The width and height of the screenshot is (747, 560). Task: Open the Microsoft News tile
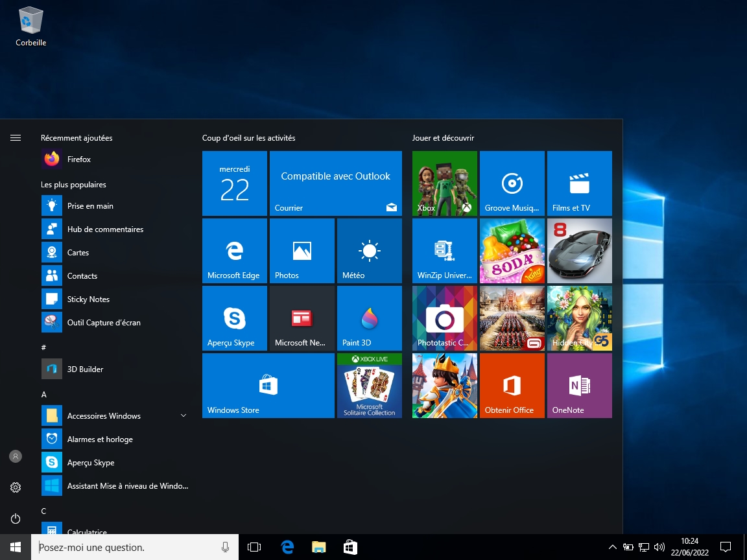pyautogui.click(x=302, y=318)
